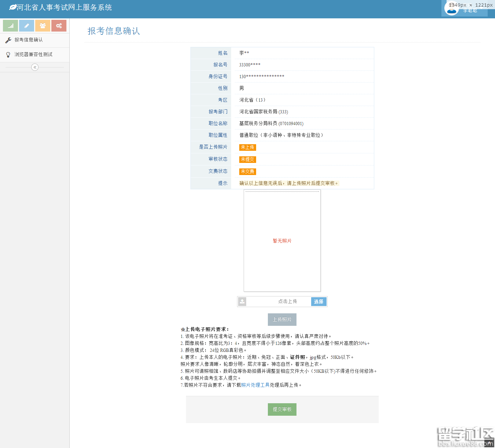
Task: Click the red gears settings shortcut button
Action: [x=59, y=26]
